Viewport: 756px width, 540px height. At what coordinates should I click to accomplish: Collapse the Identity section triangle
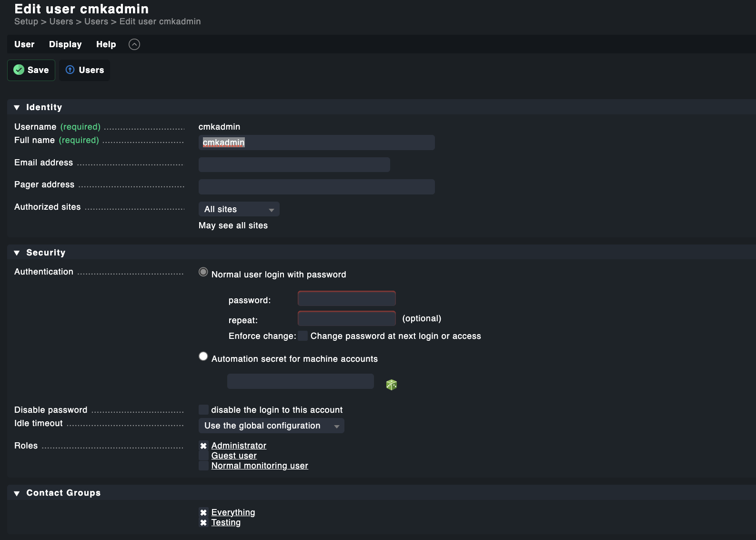[17, 107]
